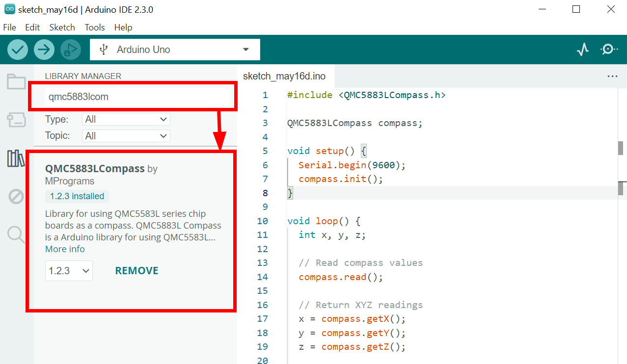
Task: Open the Boards Manager sidebar icon
Action: pyautogui.click(x=16, y=120)
